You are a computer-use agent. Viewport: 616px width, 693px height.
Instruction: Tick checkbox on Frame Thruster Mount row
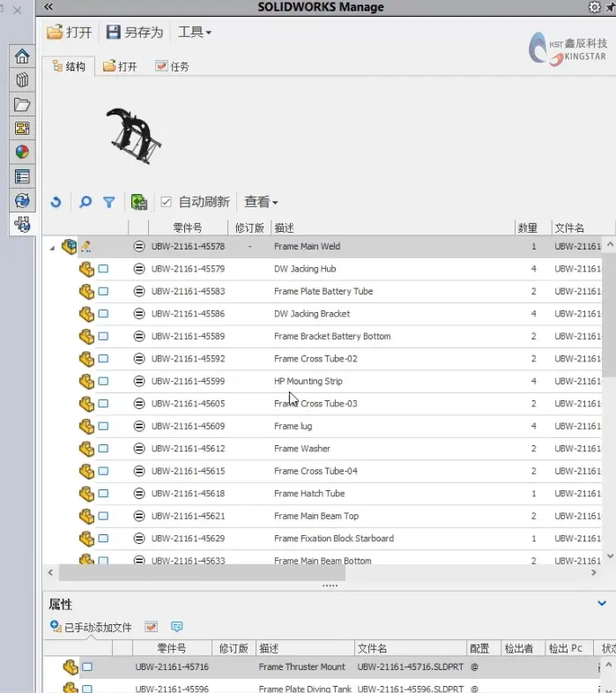(87, 667)
